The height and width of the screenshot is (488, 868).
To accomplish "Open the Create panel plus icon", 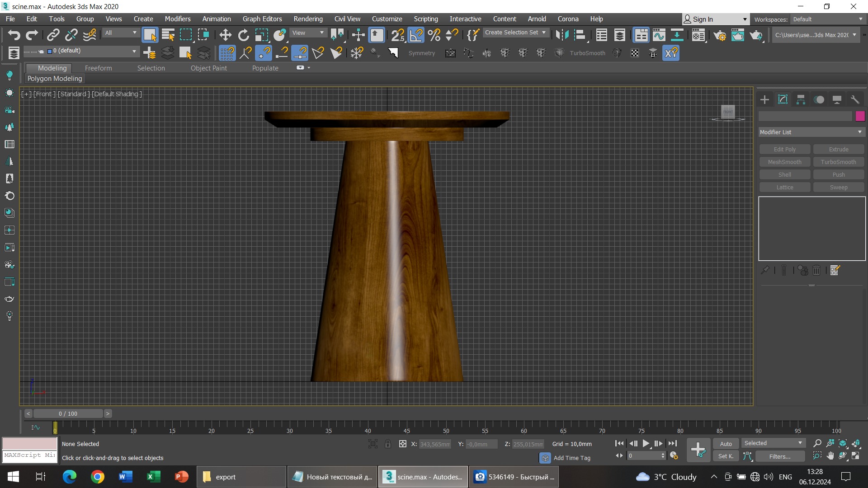I will [x=764, y=99].
